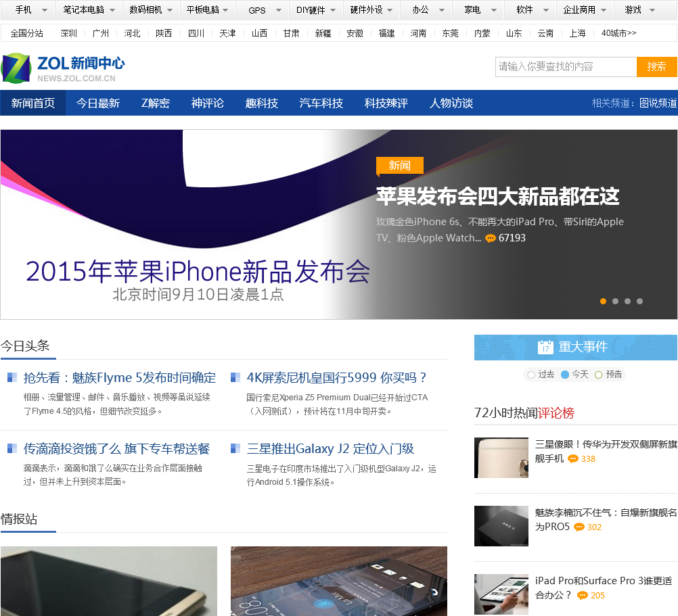The width and height of the screenshot is (678, 616).
Task: Open the 科技辣评 tab
Action: (386, 103)
